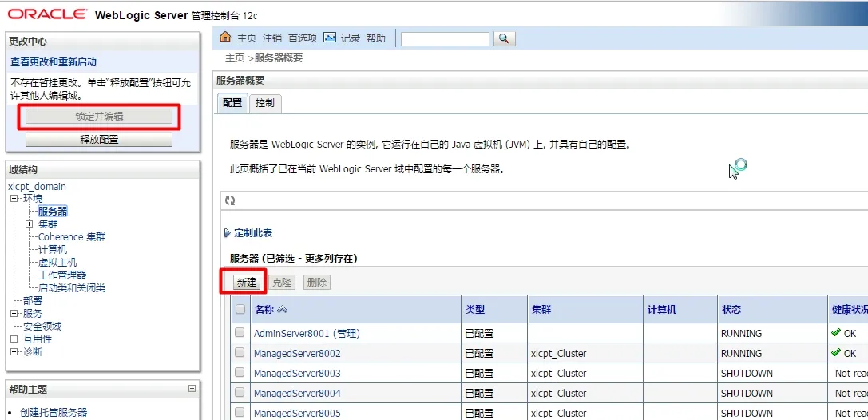Open 主页 in the toolbar
Screen dimensions: 868x420
(247, 38)
